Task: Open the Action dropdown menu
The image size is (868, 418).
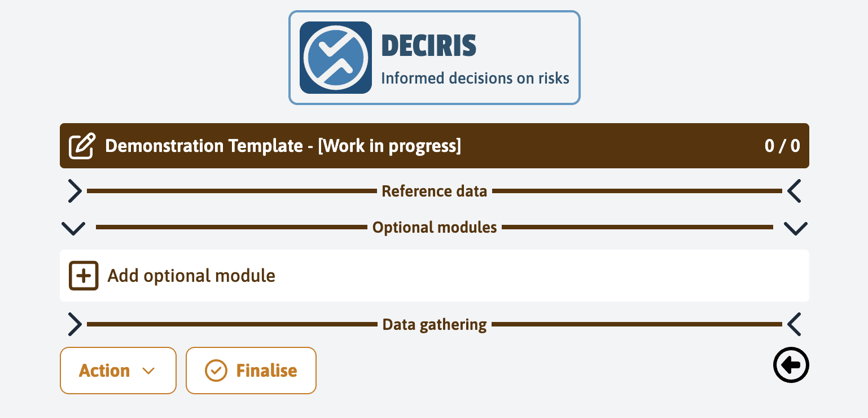Action: [x=118, y=371]
